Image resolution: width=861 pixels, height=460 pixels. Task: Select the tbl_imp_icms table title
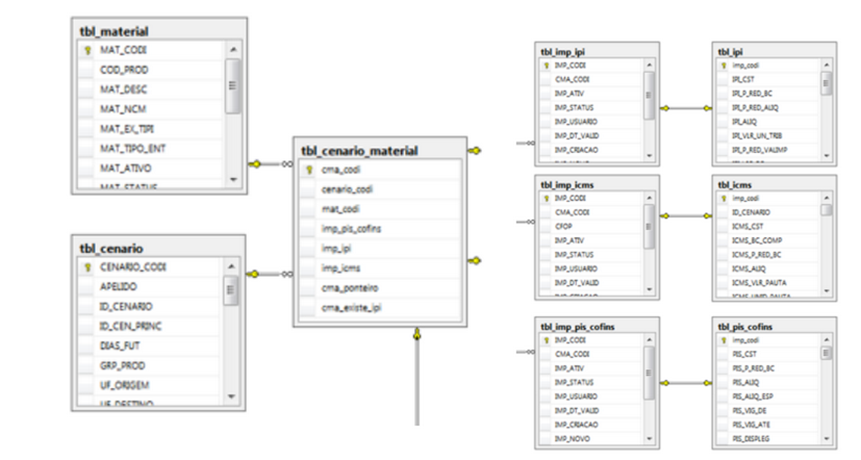click(x=567, y=185)
